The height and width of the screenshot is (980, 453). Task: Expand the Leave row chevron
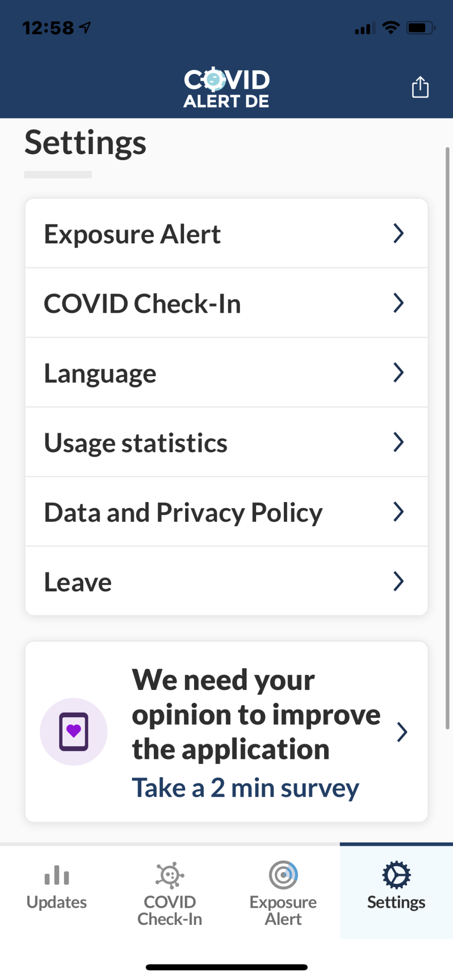pos(398,581)
